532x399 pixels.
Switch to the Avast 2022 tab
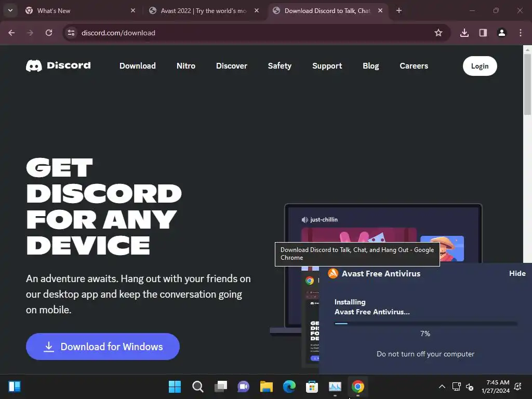204,10
